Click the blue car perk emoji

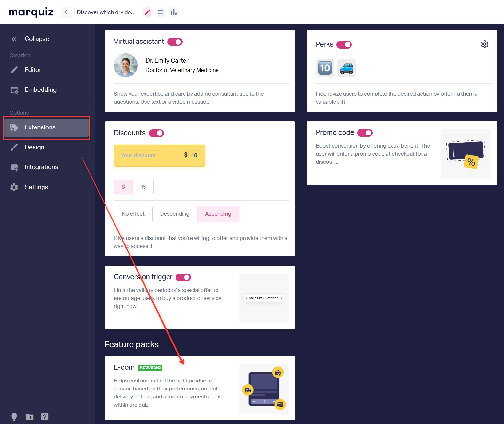click(x=346, y=68)
